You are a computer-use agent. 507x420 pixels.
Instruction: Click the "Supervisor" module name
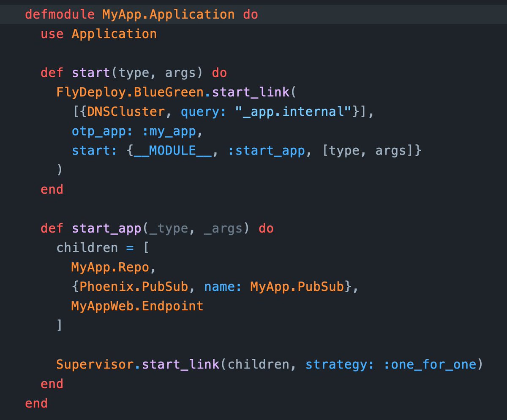[95, 364]
